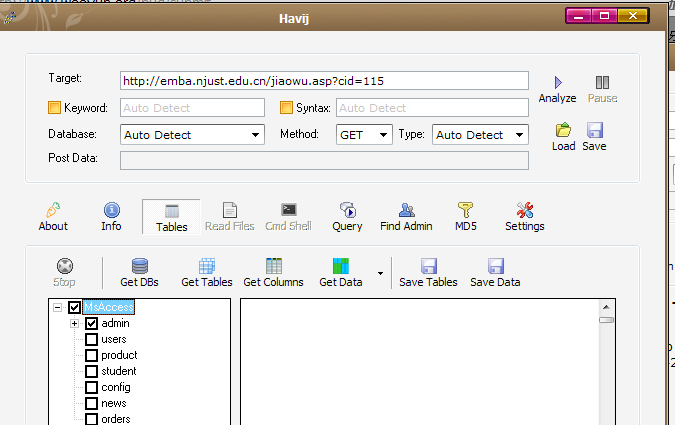The height and width of the screenshot is (425, 675).
Task: Select the product table label
Action: coord(119,355)
